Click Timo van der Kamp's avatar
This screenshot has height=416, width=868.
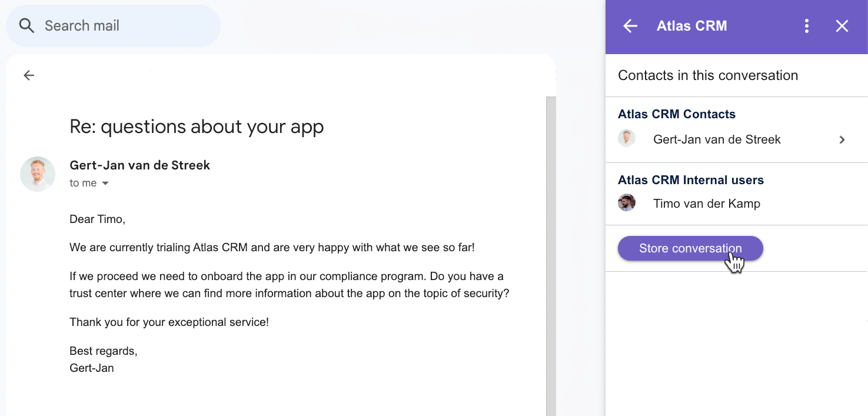(627, 203)
